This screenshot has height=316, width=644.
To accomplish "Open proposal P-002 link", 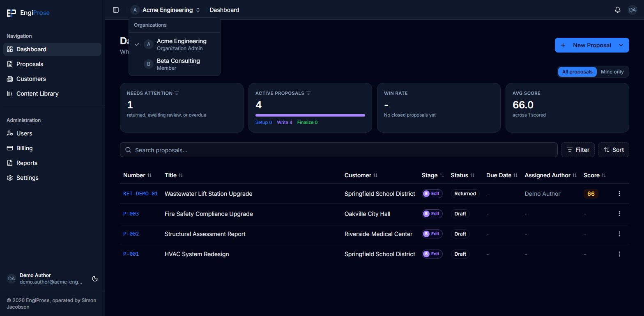I will 131,234.
